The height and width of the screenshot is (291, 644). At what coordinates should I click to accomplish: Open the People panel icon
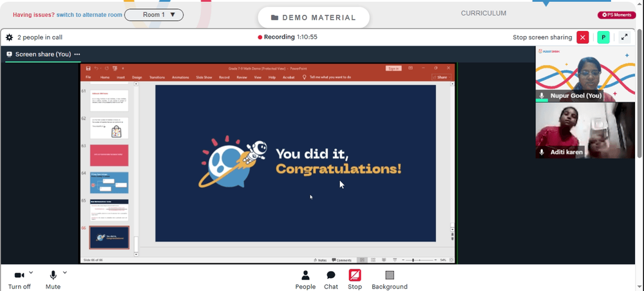[305, 275]
